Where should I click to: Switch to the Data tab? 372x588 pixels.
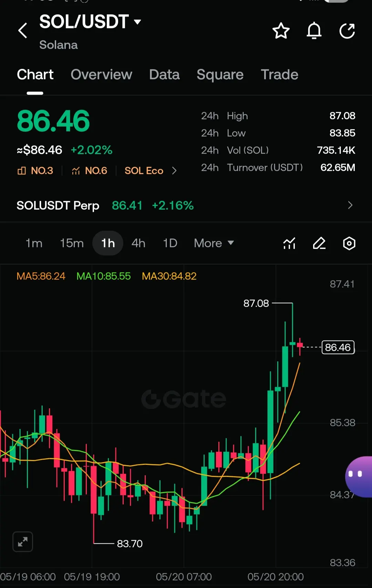coord(164,74)
